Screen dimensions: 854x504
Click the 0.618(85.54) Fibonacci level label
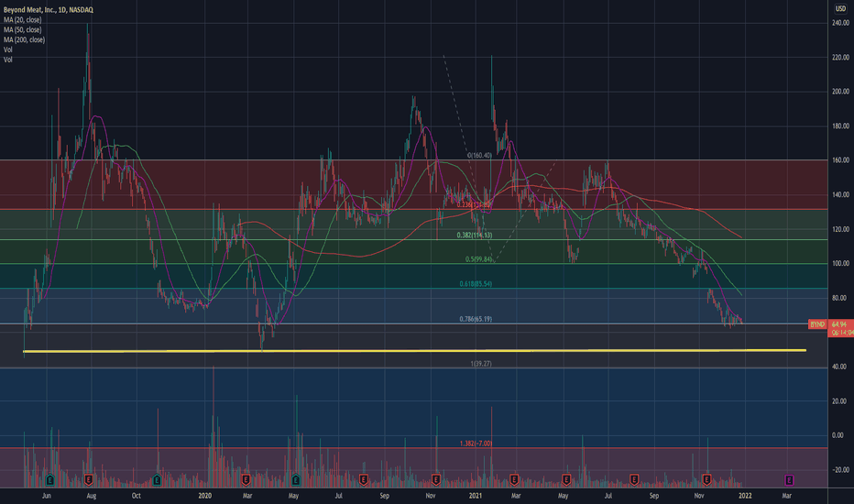click(x=476, y=284)
